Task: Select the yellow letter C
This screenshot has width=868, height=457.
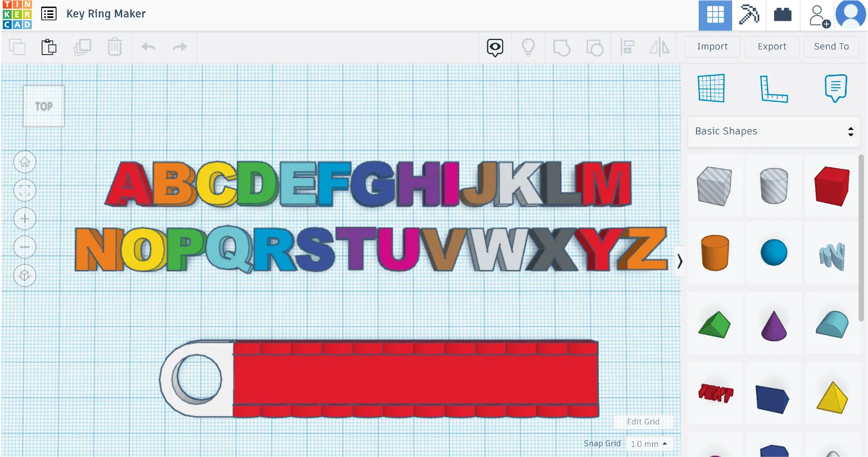Action: pos(215,184)
